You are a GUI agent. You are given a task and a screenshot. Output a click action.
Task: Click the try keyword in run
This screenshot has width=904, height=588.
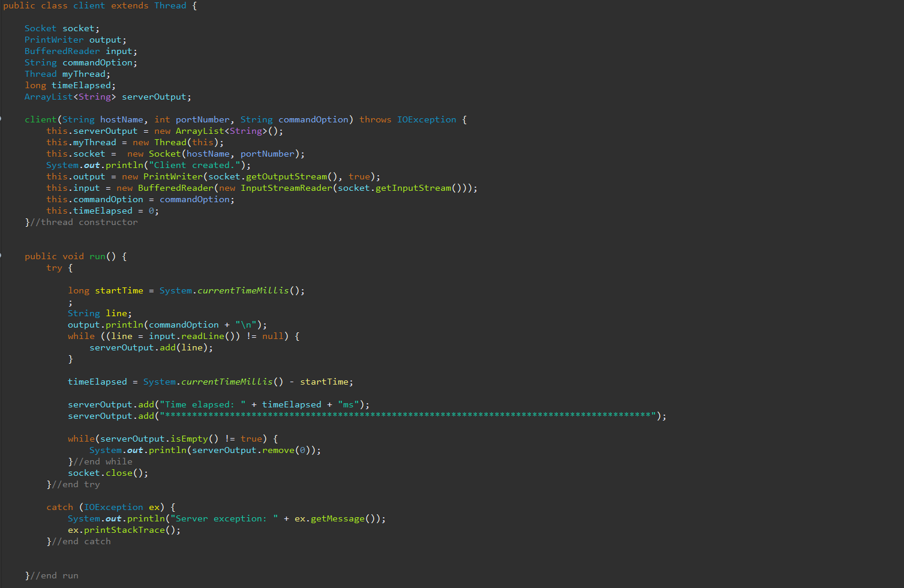[x=54, y=268]
